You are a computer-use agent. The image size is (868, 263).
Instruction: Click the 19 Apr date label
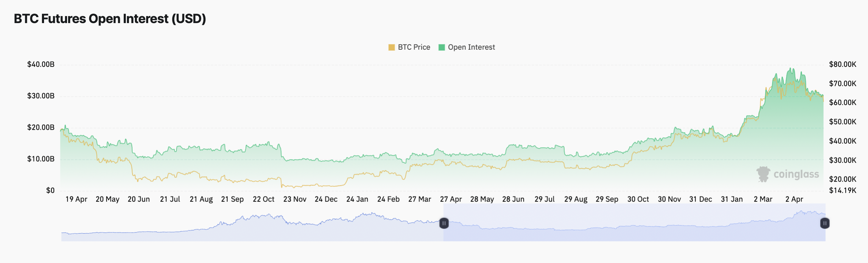click(76, 199)
